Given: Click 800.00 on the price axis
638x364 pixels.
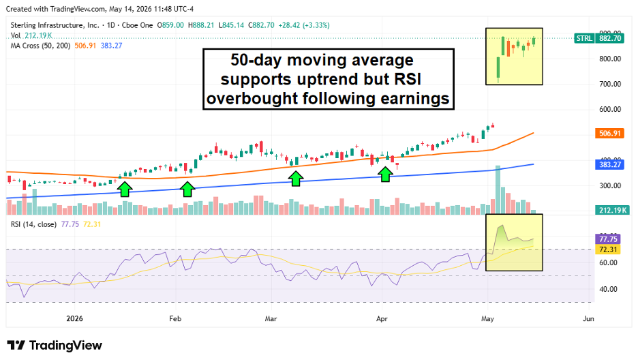Looking at the screenshot, I should [610, 59].
